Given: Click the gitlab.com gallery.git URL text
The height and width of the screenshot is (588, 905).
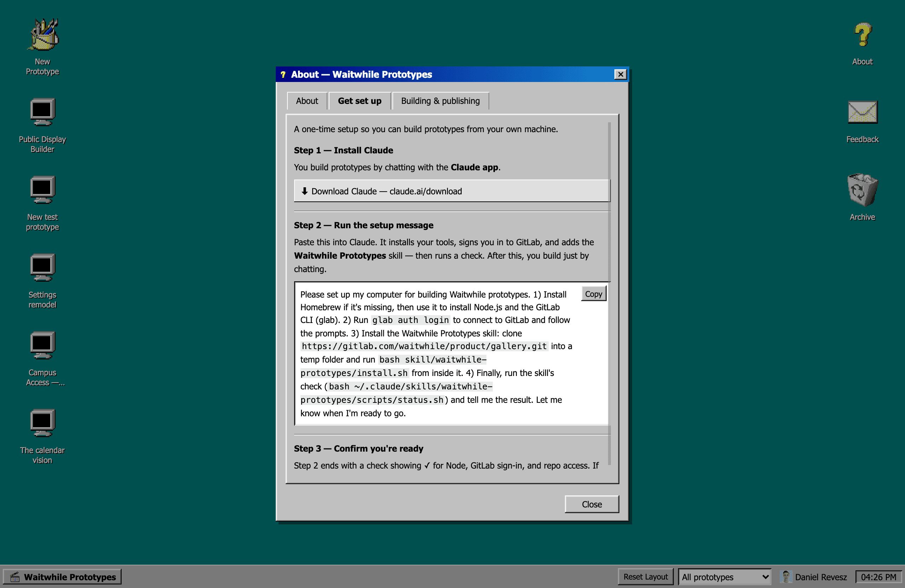Looking at the screenshot, I should (x=424, y=346).
